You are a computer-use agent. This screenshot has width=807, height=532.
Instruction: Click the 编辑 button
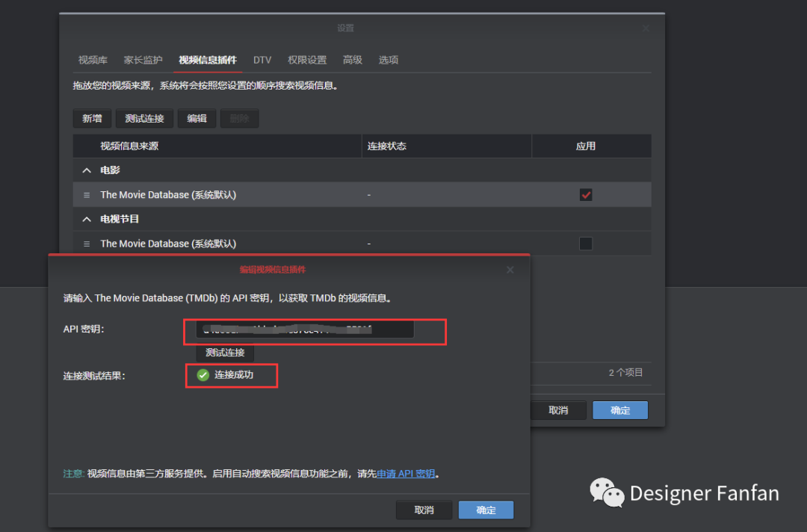pyautogui.click(x=197, y=119)
